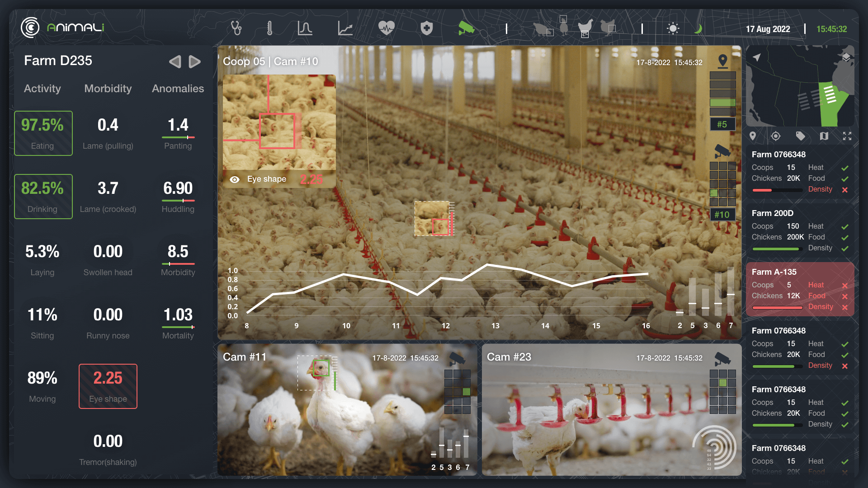
Task: Select the thermometer temperature icon
Action: point(269,28)
